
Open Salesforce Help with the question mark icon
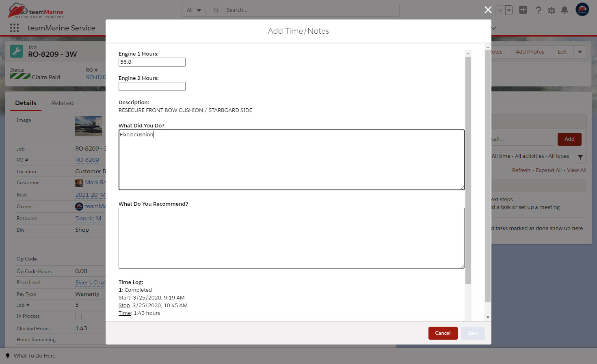coord(538,10)
